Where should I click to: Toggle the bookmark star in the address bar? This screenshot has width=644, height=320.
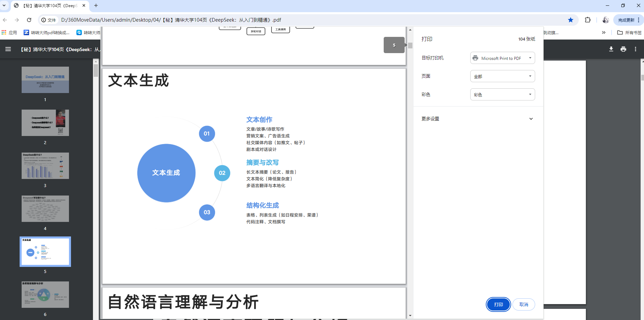pos(571,20)
